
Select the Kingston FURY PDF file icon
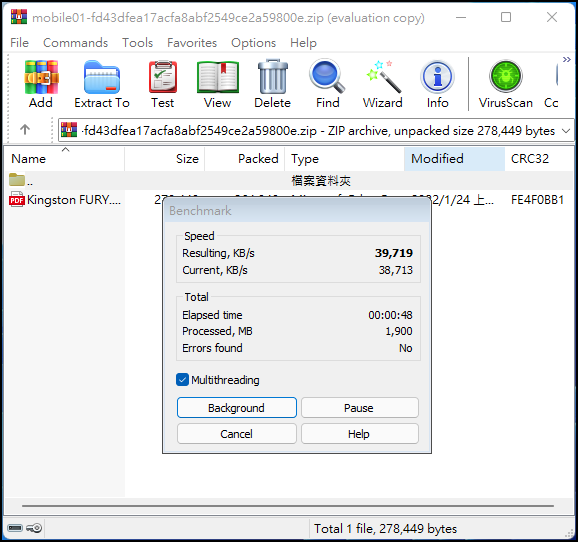point(17,199)
